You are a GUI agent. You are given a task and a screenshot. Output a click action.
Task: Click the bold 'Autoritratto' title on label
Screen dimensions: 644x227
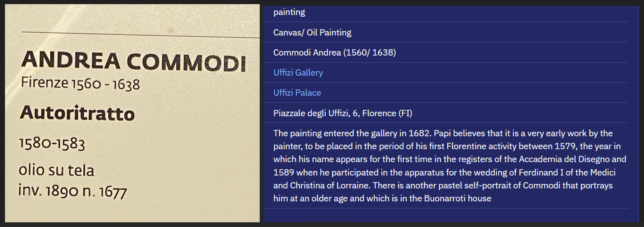tap(77, 113)
